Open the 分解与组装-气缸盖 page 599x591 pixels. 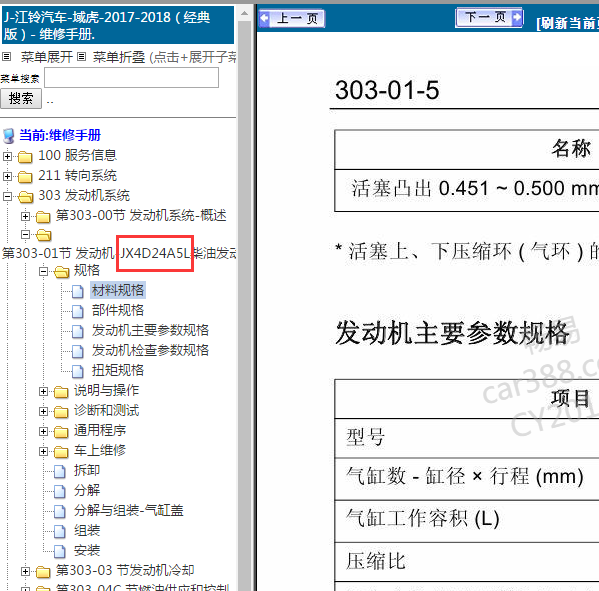129,510
